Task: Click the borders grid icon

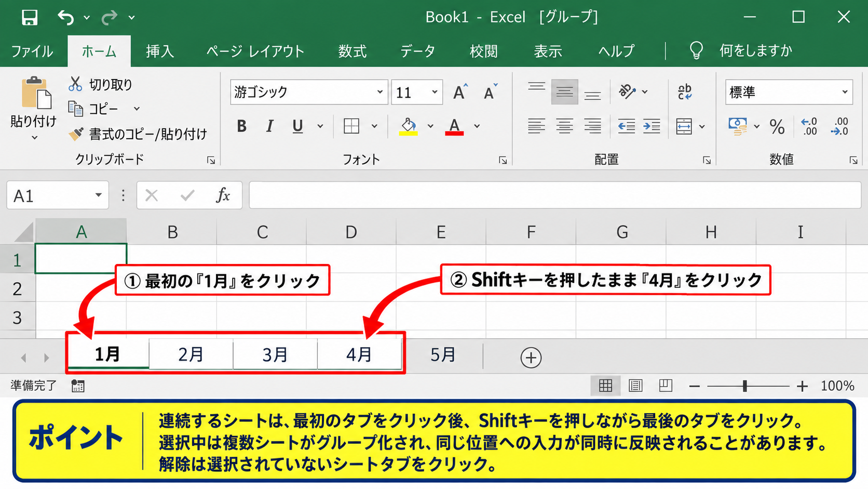Action: point(351,126)
